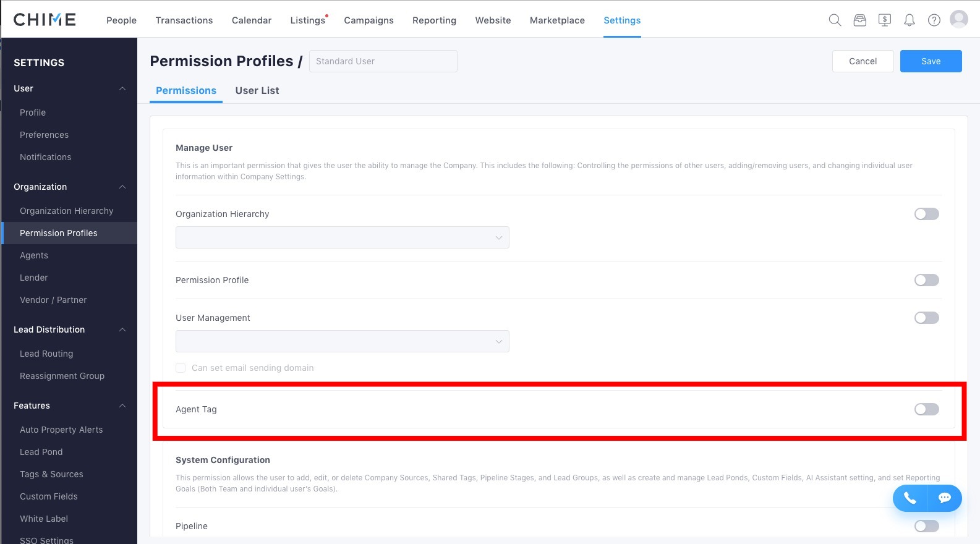Image resolution: width=980 pixels, height=544 pixels.
Task: Open Preferences in sidebar
Action: point(44,135)
